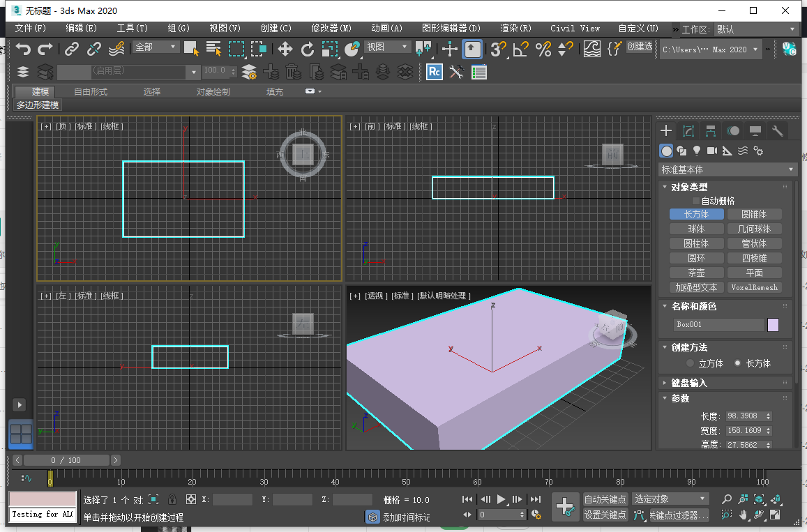Collapse the 对象类型 rollout
Viewport: 807px width, 532px height.
pos(689,187)
